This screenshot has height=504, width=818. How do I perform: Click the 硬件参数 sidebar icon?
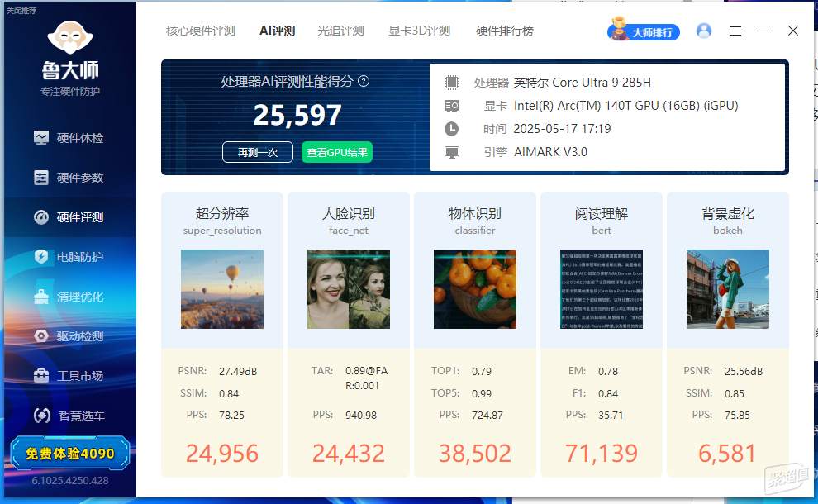(x=41, y=178)
